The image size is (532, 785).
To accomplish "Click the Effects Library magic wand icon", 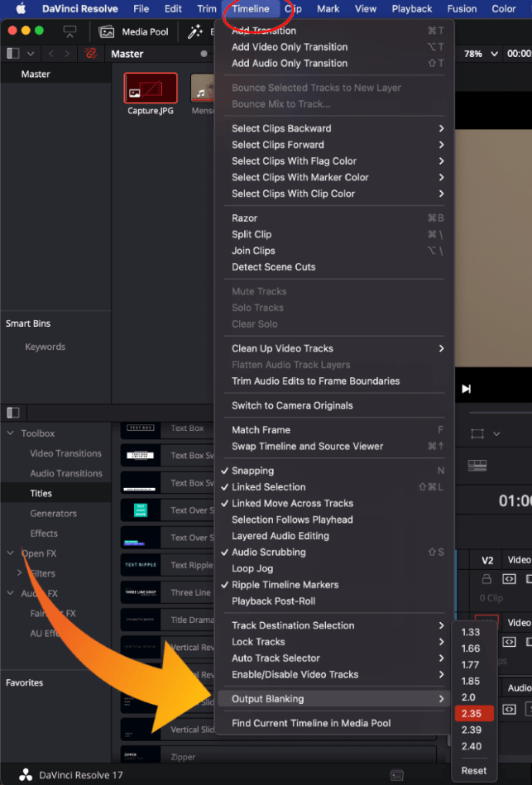I will [x=194, y=31].
